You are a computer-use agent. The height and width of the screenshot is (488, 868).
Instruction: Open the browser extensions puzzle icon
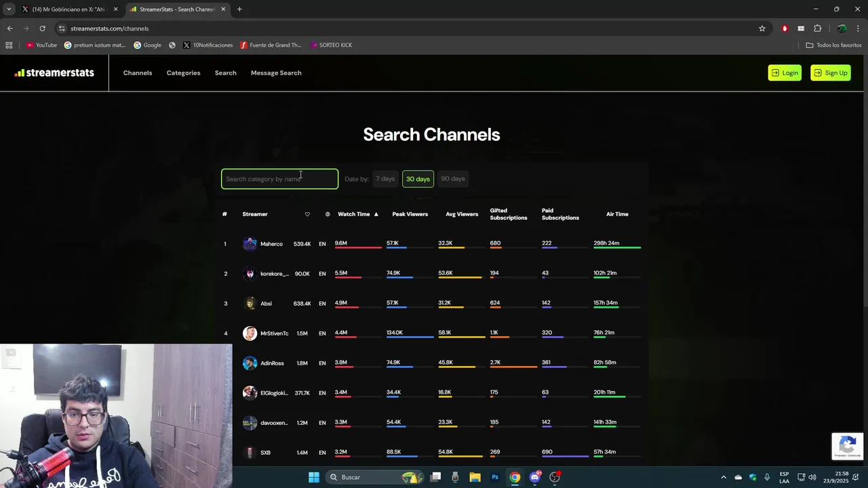tap(817, 28)
